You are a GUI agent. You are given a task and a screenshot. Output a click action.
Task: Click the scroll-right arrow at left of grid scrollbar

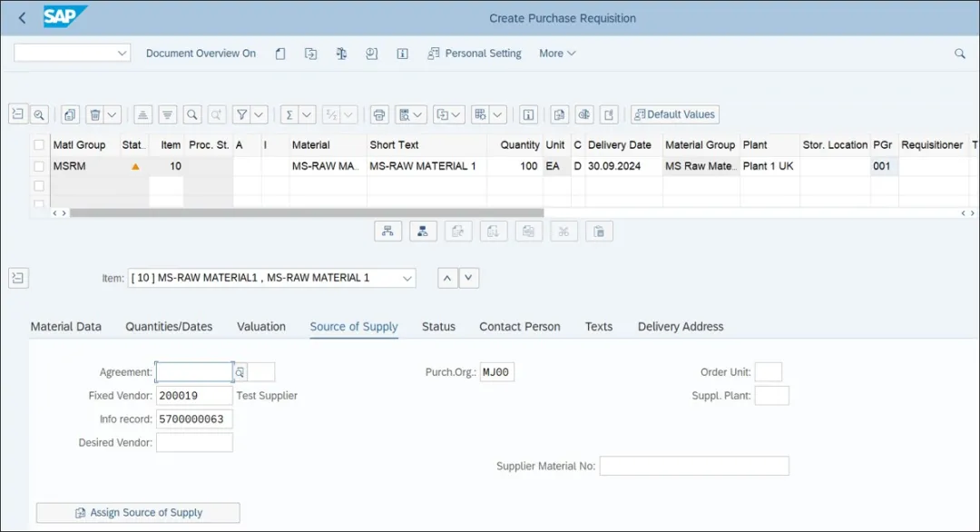(x=64, y=213)
